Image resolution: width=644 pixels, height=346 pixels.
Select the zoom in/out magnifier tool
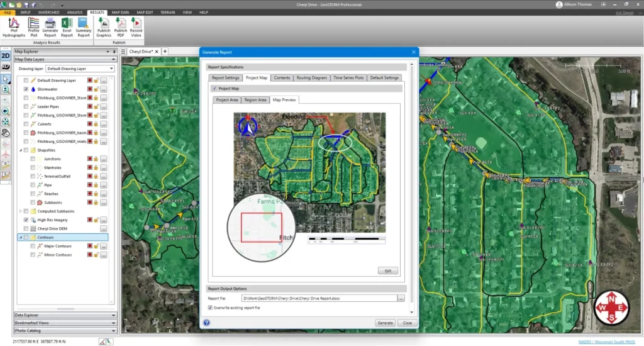[6, 89]
